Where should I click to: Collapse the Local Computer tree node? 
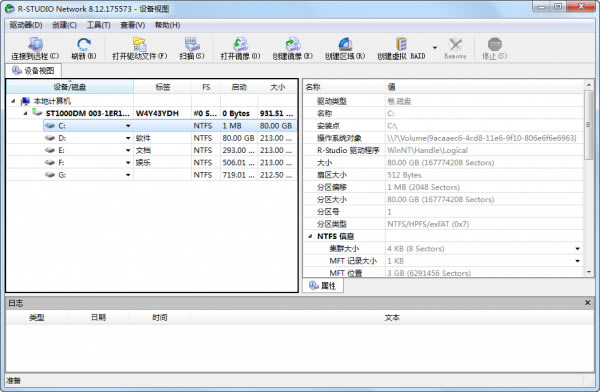point(13,101)
